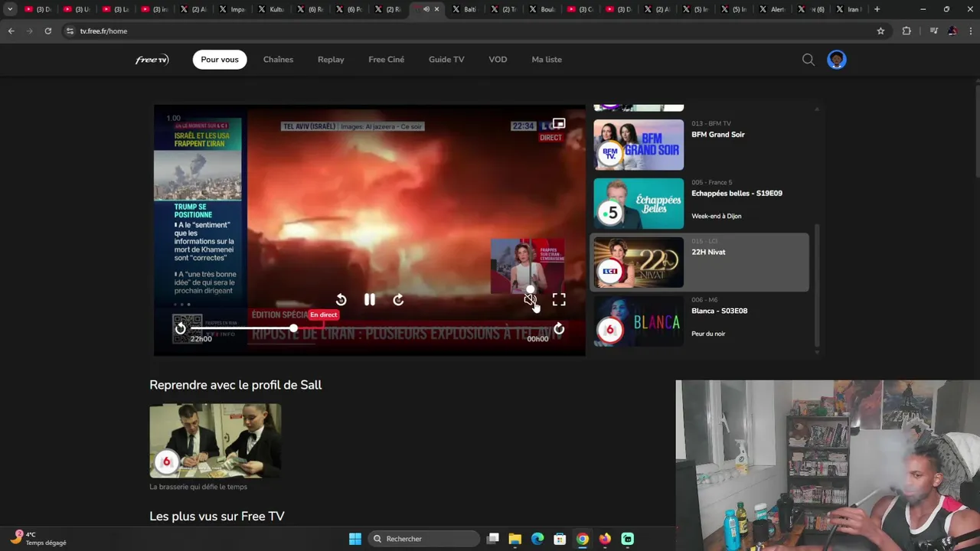Click the timeline progress handle
Image resolution: width=980 pixels, height=551 pixels.
(x=293, y=328)
